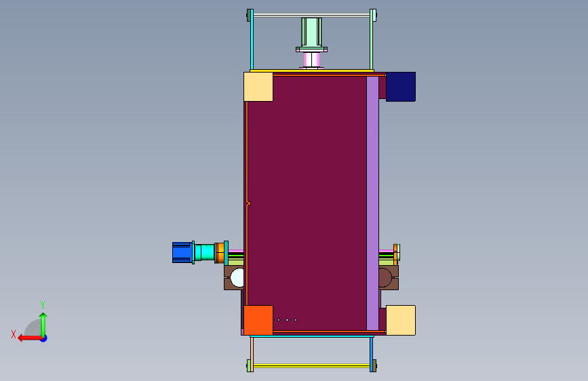Select the red X axis arrow of the triad

point(30,338)
